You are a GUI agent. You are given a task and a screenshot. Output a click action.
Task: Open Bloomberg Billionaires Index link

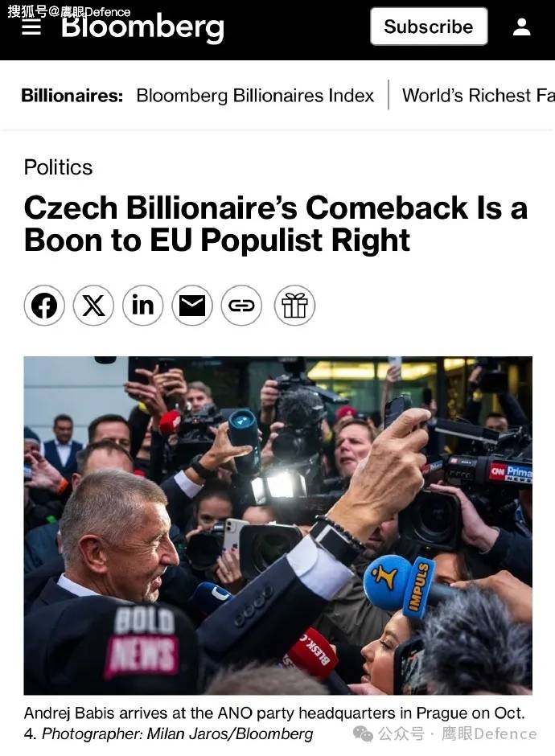point(255,96)
